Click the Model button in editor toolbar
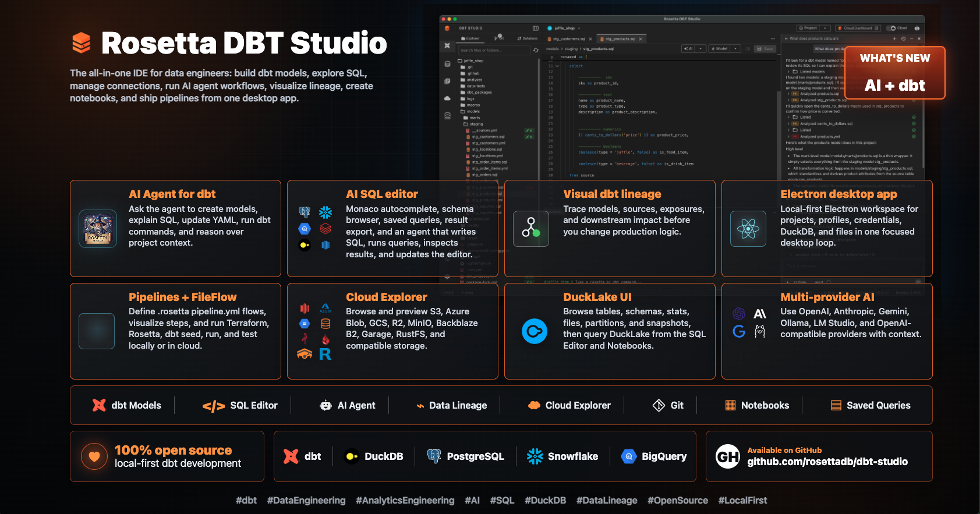The image size is (980, 514). [720, 48]
